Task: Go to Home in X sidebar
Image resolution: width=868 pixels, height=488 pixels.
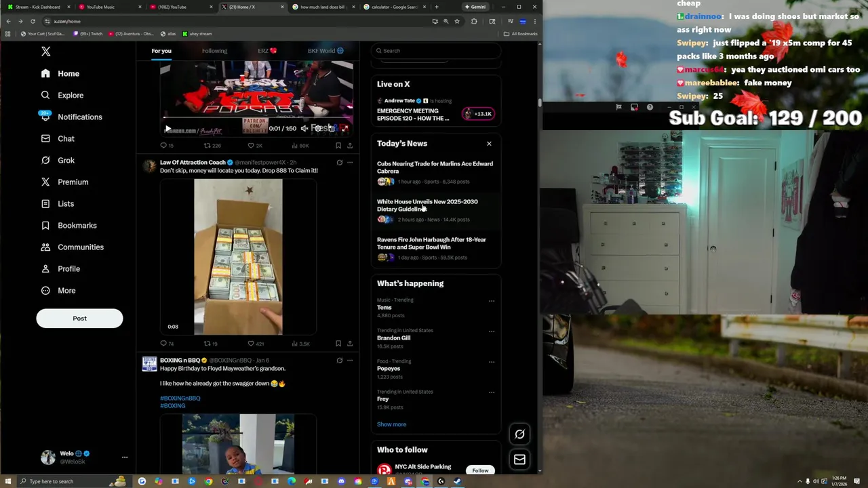Action: (x=60, y=73)
